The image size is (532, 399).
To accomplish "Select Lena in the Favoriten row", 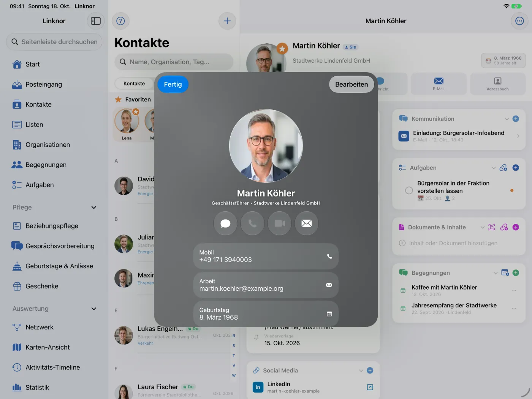I will click(127, 125).
